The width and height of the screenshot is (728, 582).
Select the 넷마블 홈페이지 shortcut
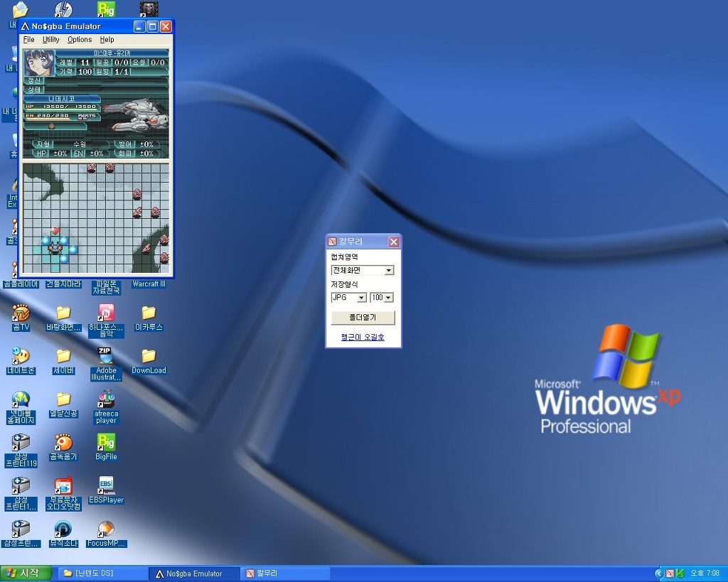pyautogui.click(x=21, y=399)
